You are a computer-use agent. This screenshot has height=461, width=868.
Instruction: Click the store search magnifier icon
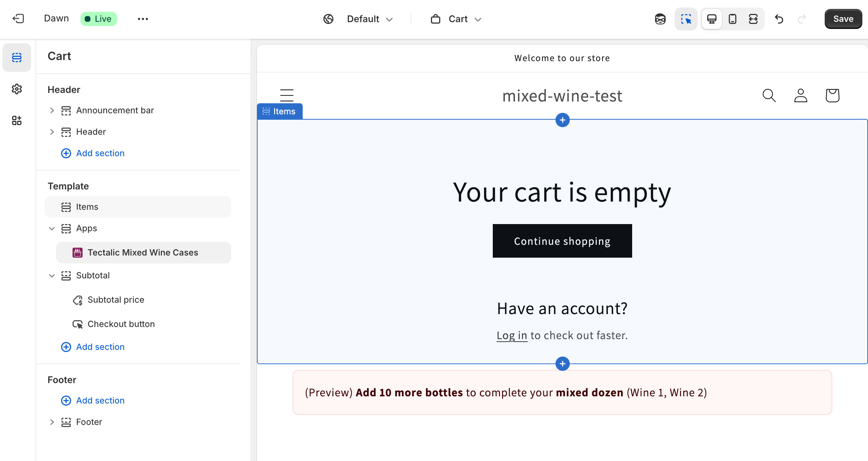coord(769,95)
